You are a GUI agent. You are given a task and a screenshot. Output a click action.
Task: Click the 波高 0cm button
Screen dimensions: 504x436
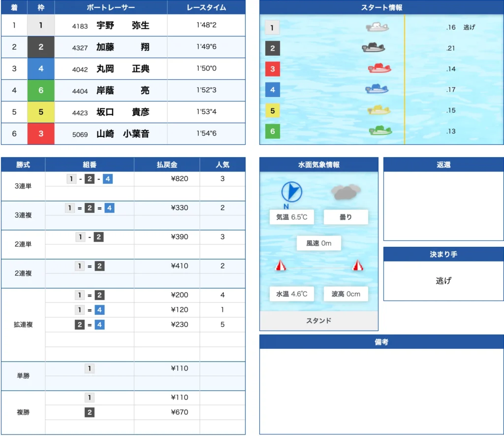tap(346, 294)
